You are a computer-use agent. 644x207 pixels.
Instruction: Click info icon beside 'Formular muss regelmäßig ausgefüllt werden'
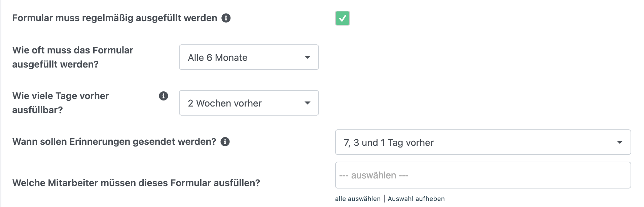pyautogui.click(x=226, y=18)
